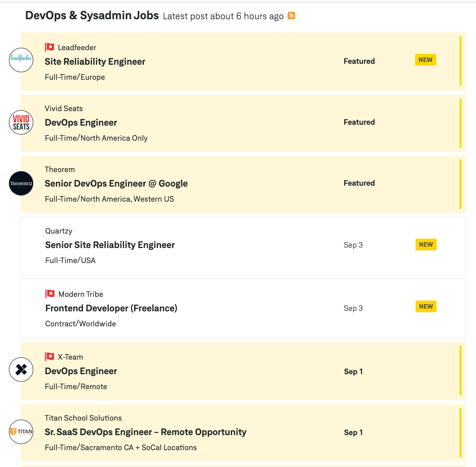The height and width of the screenshot is (467, 476).
Task: Click the NEW badge on the Leadfeeder job
Action: pos(425,60)
